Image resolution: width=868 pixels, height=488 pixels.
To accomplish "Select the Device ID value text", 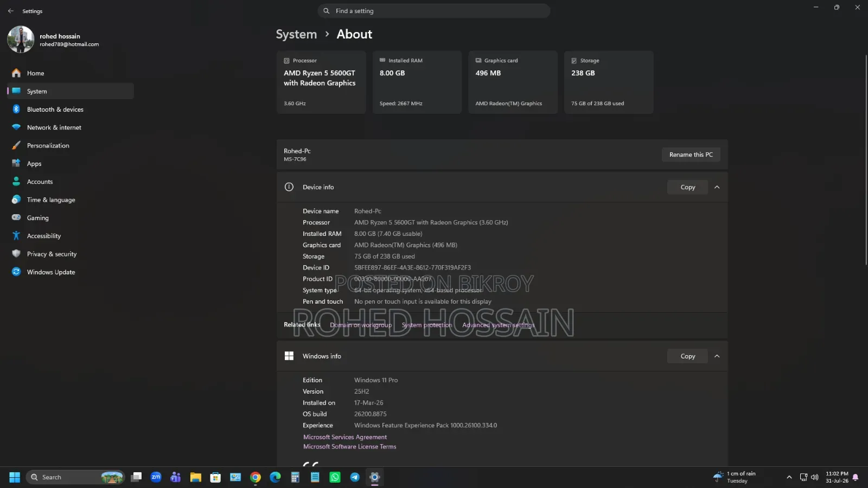I will click(x=412, y=268).
